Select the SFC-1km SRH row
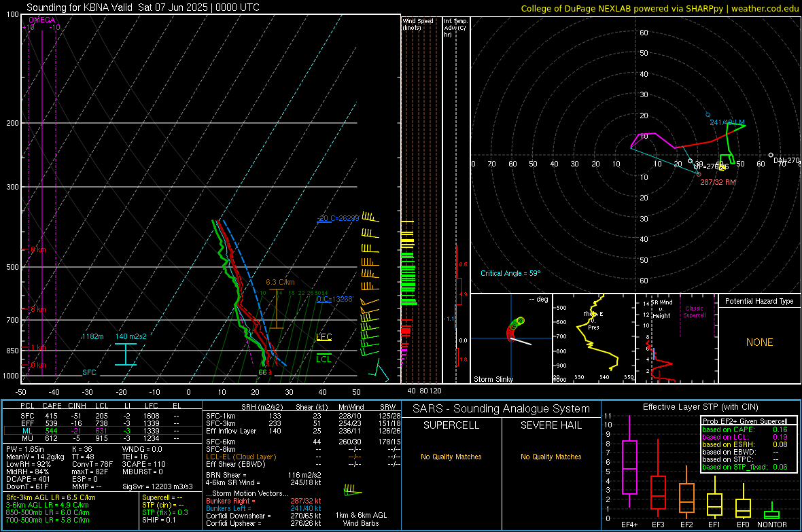This screenshot has width=802, height=532. [x=303, y=416]
